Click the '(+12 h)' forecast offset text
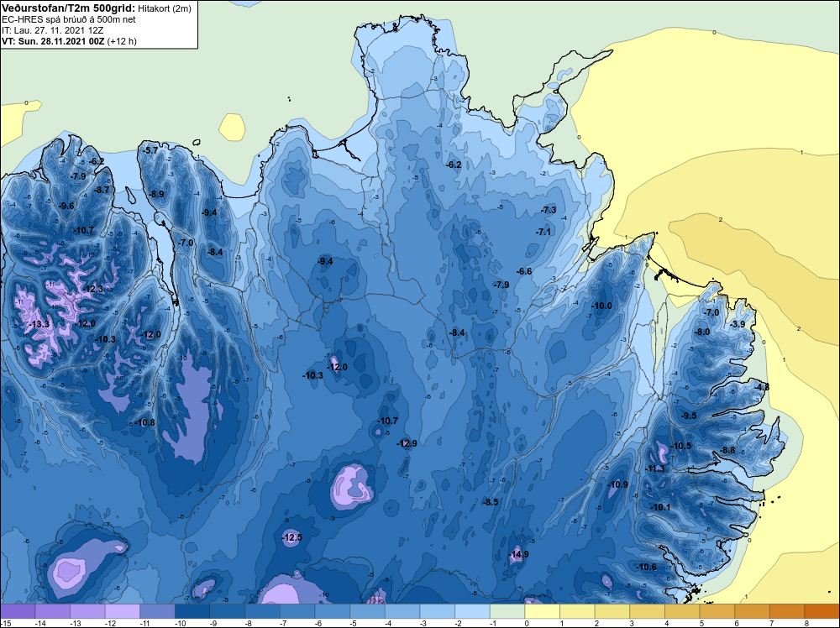Viewport: 840px width, 628px height. (x=122, y=41)
